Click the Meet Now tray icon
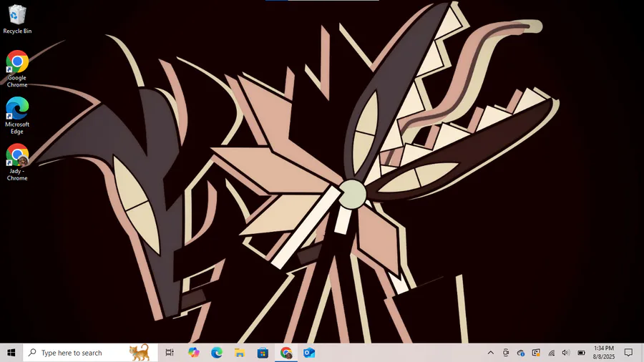The height and width of the screenshot is (362, 644). [x=506, y=353]
